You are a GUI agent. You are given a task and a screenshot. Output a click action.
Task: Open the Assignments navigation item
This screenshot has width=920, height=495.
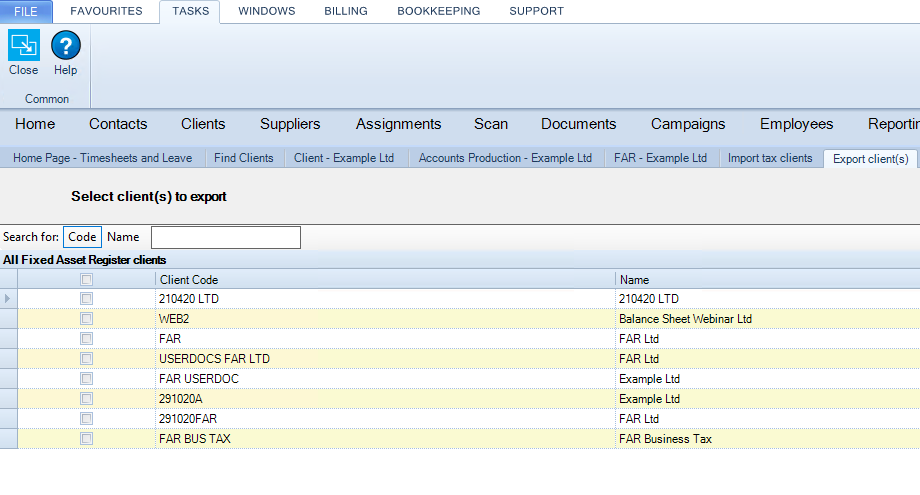[x=398, y=124]
